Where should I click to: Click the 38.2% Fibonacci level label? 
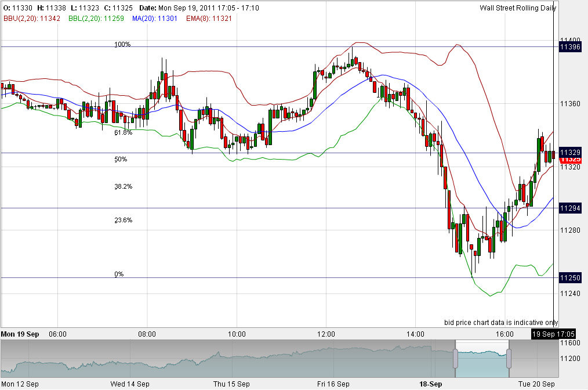click(124, 186)
